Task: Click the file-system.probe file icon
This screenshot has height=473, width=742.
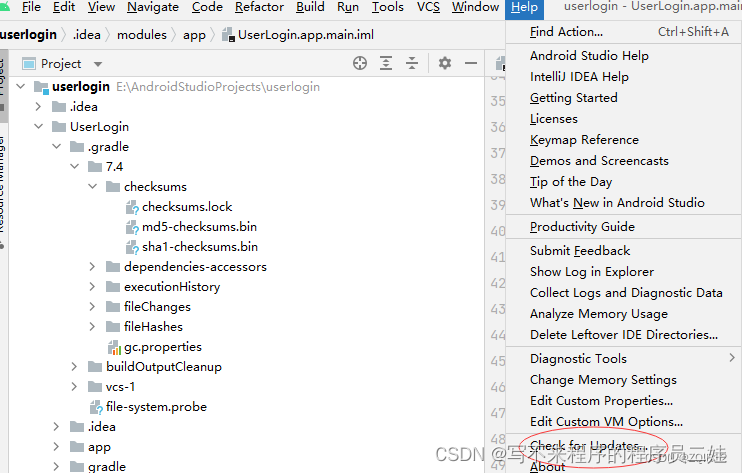Action: 96,407
